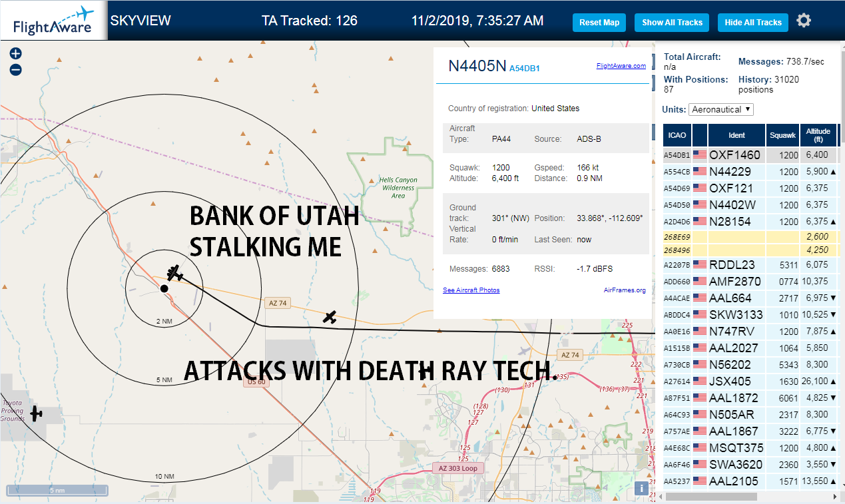The width and height of the screenshot is (845, 504).
Task: Select the N56202 aircraft row
Action: tap(750, 365)
